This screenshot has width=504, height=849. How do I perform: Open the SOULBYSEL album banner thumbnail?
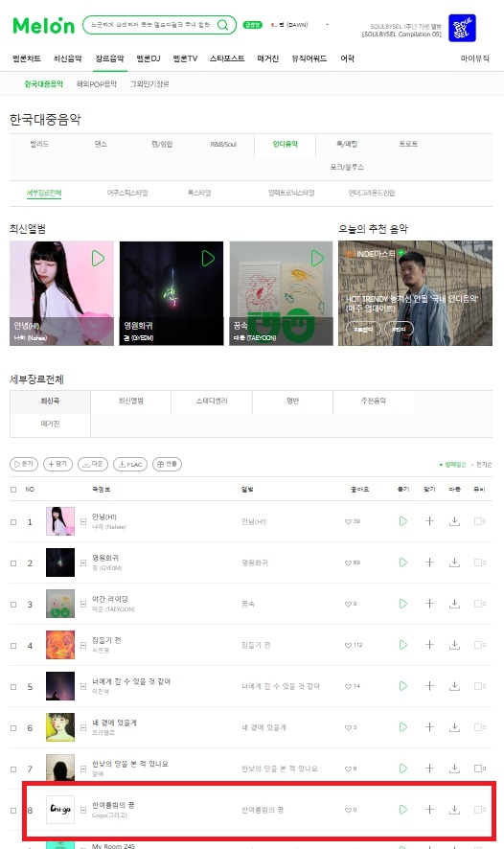coord(462,28)
